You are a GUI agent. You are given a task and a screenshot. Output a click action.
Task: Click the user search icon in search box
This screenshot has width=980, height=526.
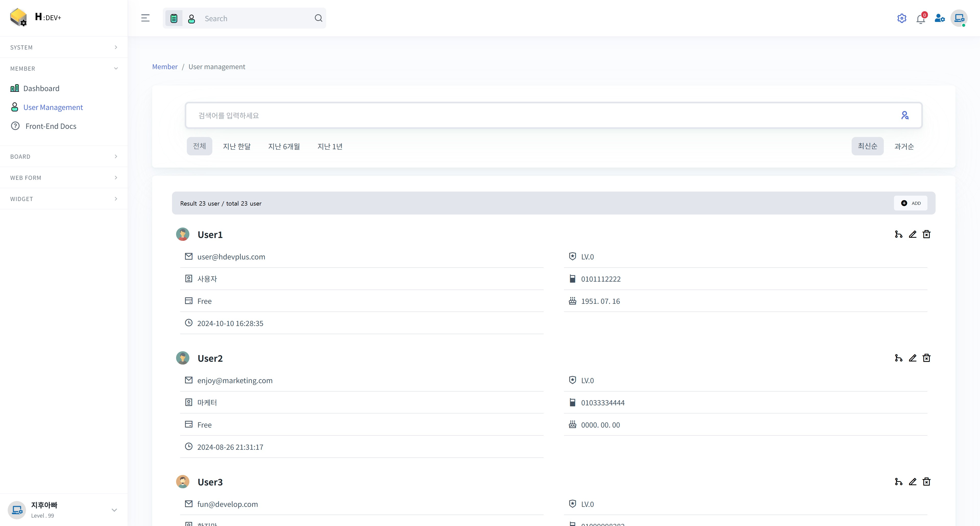tap(905, 115)
